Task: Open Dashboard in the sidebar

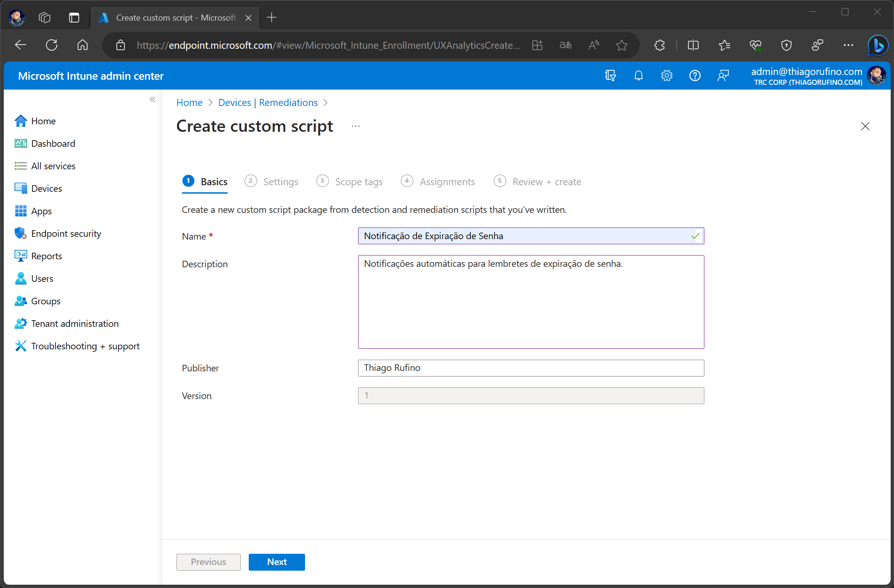Action: tap(45, 143)
